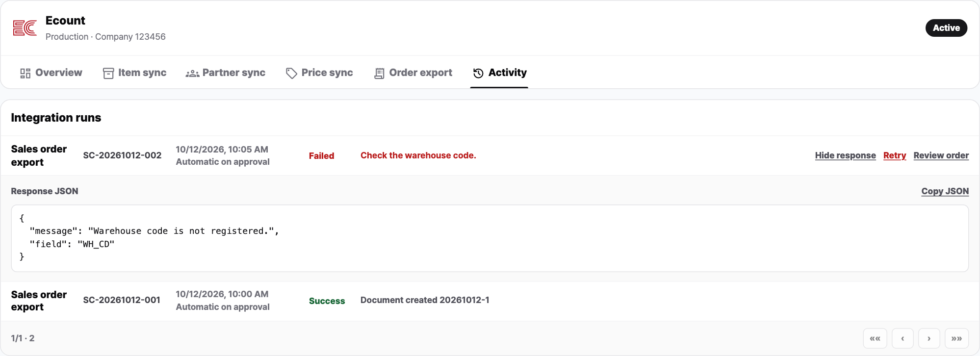Select the Activity tab
This screenshot has width=980, height=356.
click(x=499, y=73)
